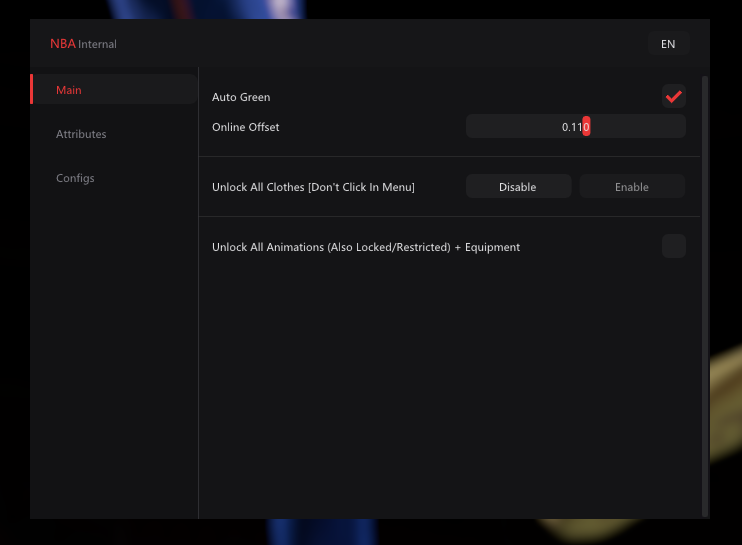Click 'Unlock All Clothes [Don't Click In Menu]' label

pos(313,187)
